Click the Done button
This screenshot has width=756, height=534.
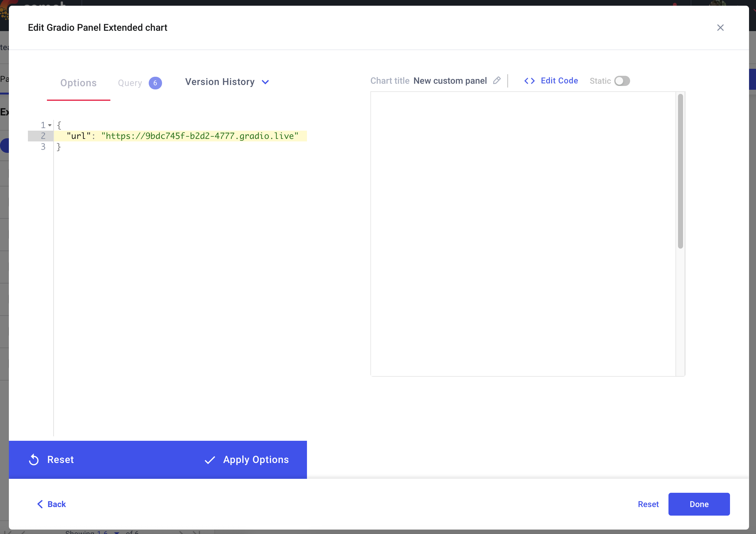(x=699, y=504)
